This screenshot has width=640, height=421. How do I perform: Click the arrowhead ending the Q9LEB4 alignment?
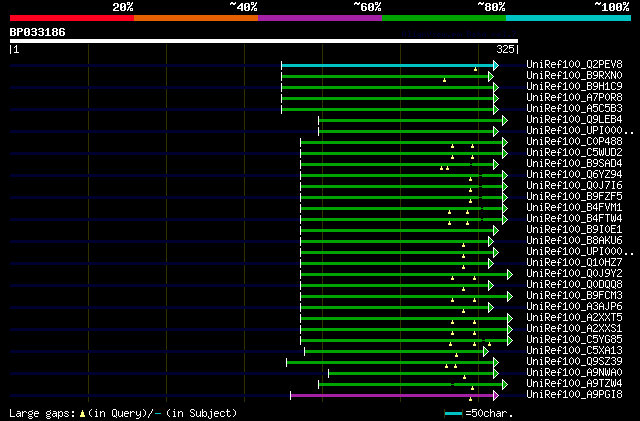point(505,120)
